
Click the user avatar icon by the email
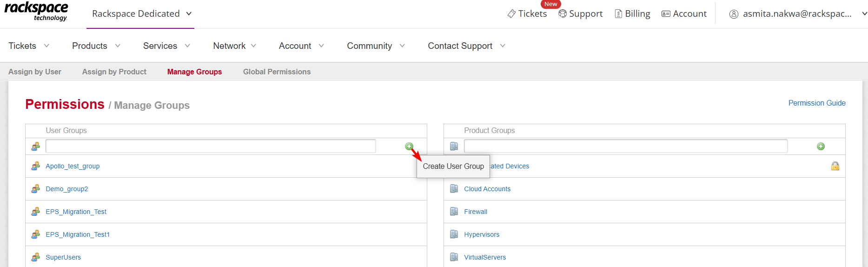coord(734,14)
